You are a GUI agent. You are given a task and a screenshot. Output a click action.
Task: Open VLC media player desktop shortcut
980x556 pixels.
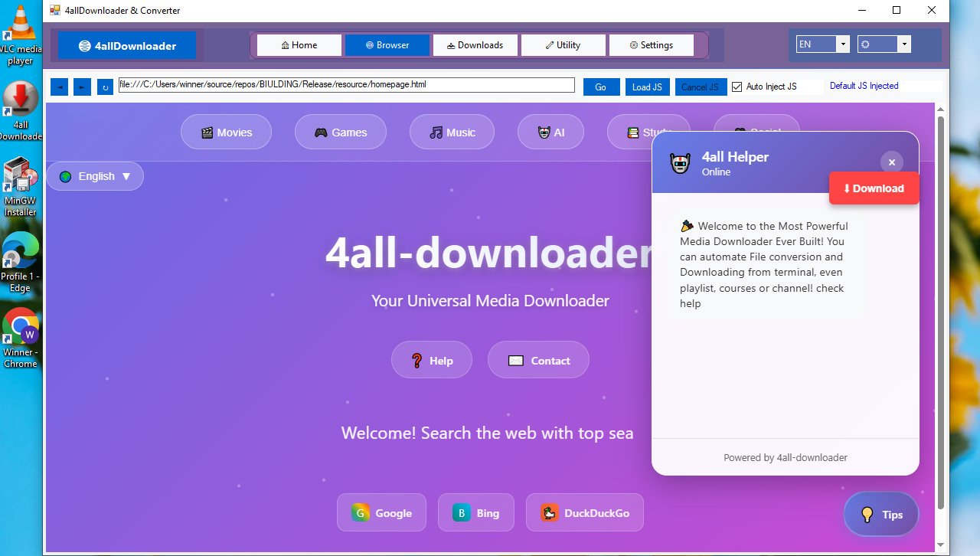click(21, 34)
